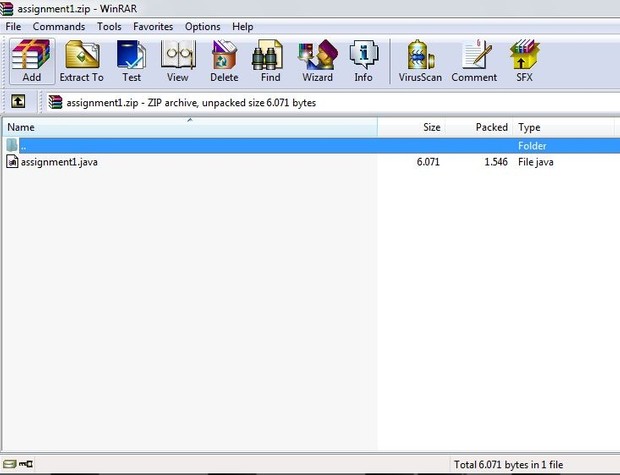This screenshot has width=620, height=475.
Task: Click the 'File java' type cell
Action: tap(535, 162)
